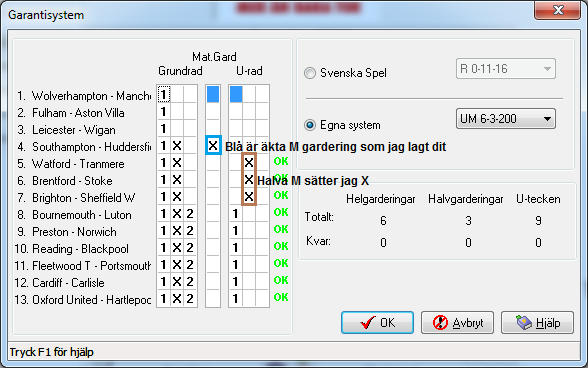Viewport: 588px width, 368px height.
Task: Toggle Grundrad 2 for Preston - Norwich
Action: [x=190, y=231]
